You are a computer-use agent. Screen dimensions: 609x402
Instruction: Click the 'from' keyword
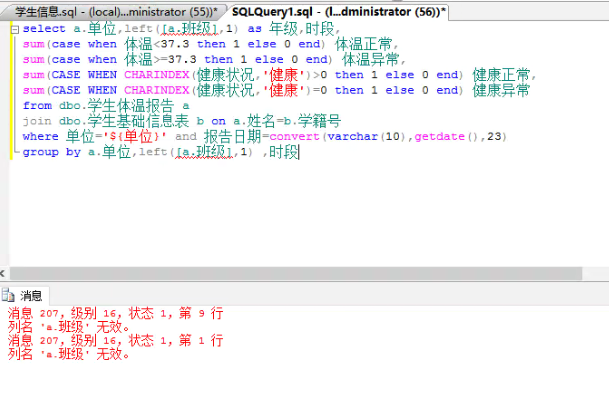37,106
